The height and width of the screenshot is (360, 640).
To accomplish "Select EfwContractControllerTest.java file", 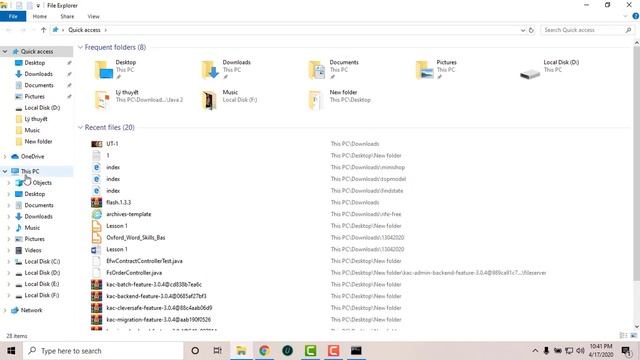I will coord(144,261).
